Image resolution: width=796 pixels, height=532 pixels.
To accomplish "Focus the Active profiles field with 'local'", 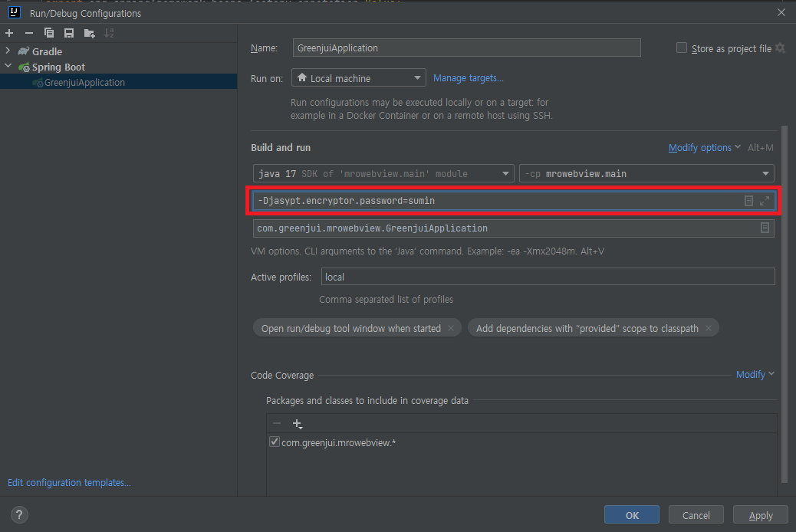I will coord(548,277).
